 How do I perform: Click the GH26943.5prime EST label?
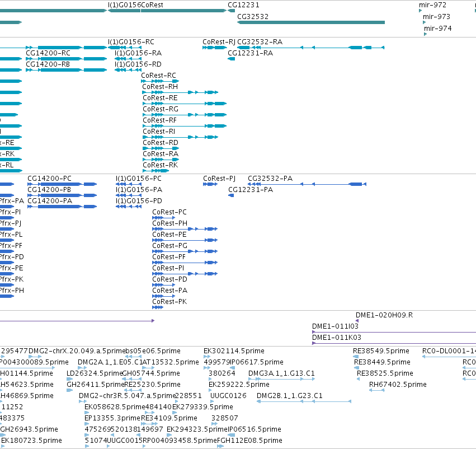29,429
